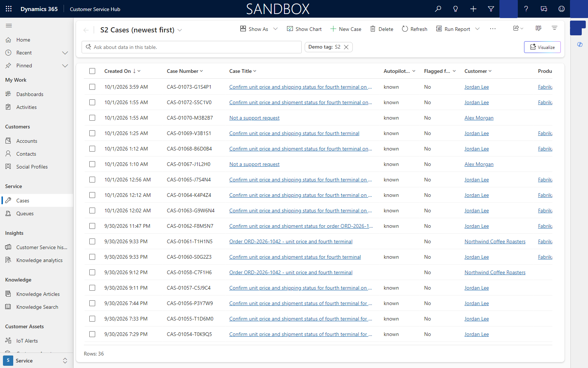Image resolution: width=588 pixels, height=368 pixels.
Task: Click the search magnifier icon in header
Action: coord(438,9)
